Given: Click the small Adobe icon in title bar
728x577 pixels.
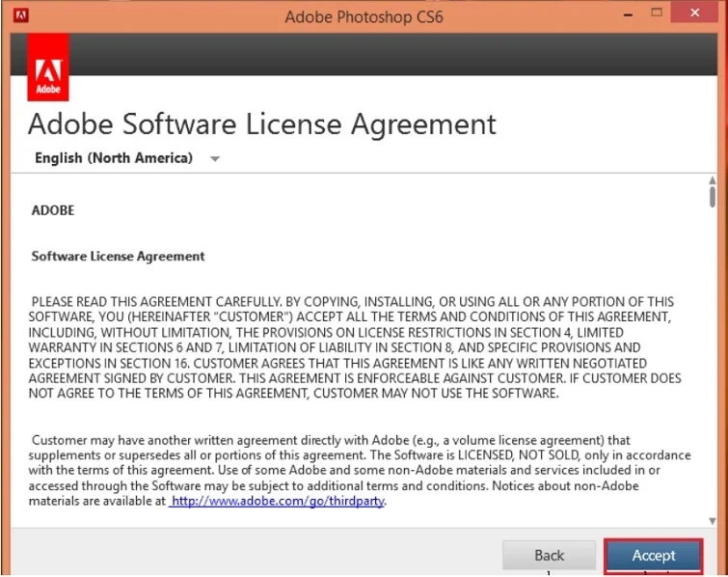Looking at the screenshot, I should pos(20,16).
